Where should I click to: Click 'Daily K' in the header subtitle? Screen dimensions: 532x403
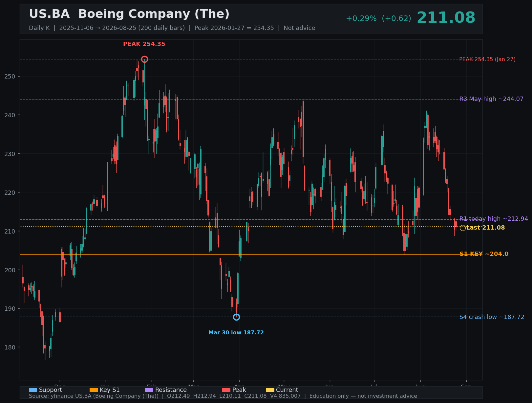pyautogui.click(x=39, y=28)
